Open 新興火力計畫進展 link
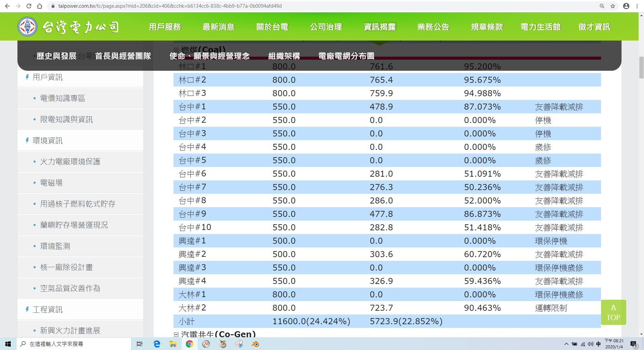 (x=70, y=331)
